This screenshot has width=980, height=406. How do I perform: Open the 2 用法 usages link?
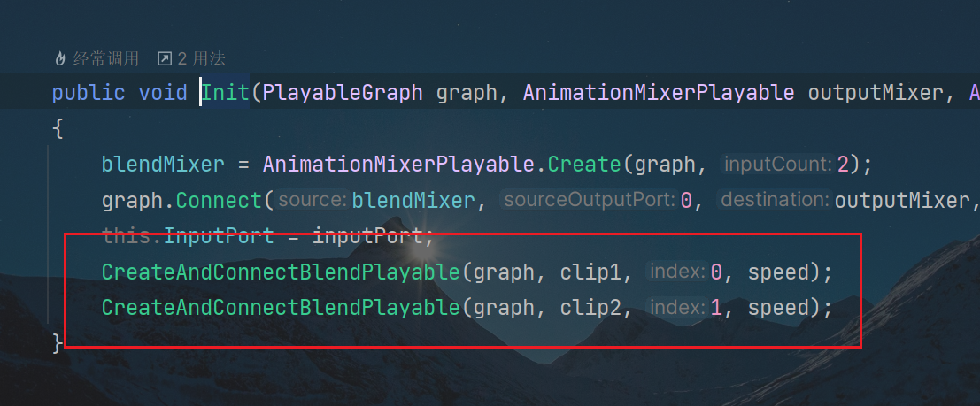(x=201, y=59)
